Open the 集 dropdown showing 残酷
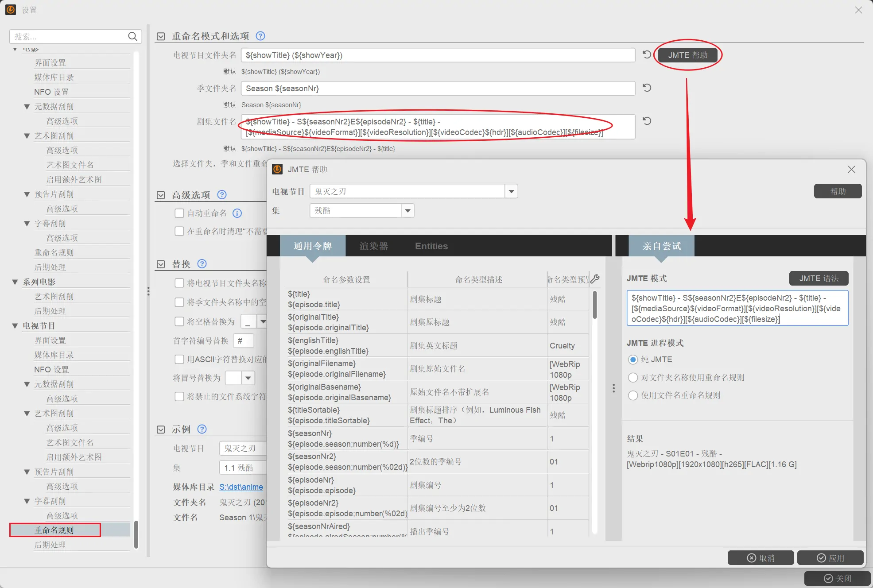This screenshot has width=873, height=588. pos(407,210)
